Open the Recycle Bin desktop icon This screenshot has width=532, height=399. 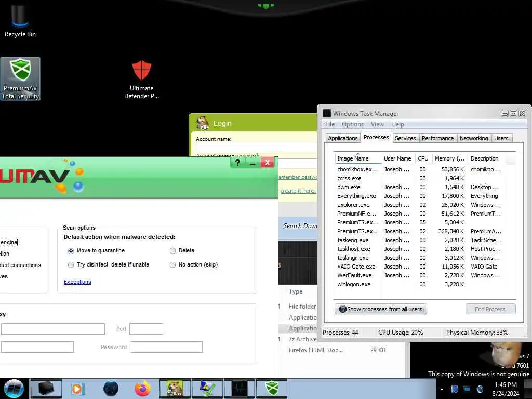tap(20, 20)
